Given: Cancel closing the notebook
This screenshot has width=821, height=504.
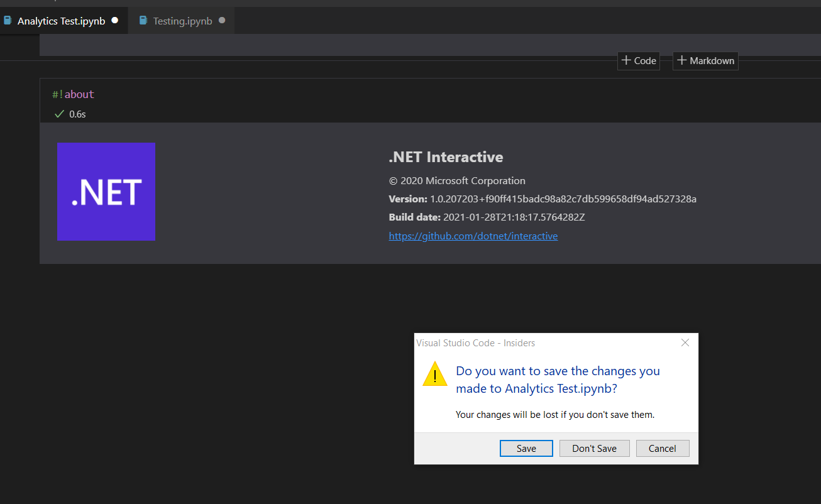Looking at the screenshot, I should 663,448.
